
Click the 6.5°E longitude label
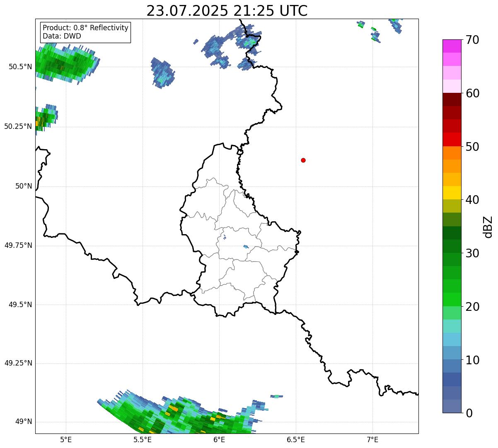coord(296,439)
